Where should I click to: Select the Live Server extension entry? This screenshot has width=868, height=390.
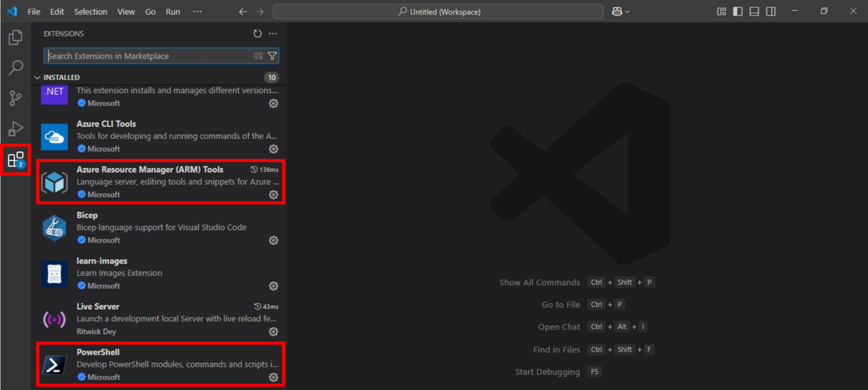click(158, 318)
